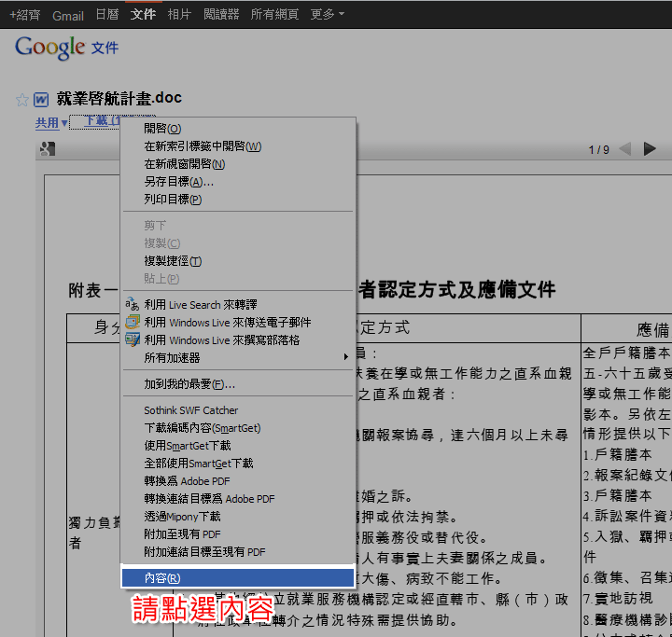Viewport: 672px width, 637px height.
Task: Open 閱讀器 in the top bar
Action: pos(221,15)
